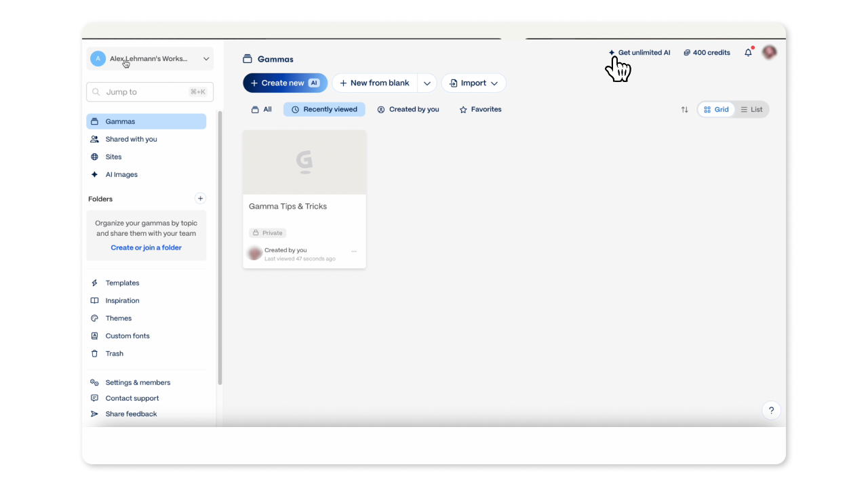This screenshot has width=868, height=488.
Task: Open user profile avatar menu
Action: tap(769, 52)
